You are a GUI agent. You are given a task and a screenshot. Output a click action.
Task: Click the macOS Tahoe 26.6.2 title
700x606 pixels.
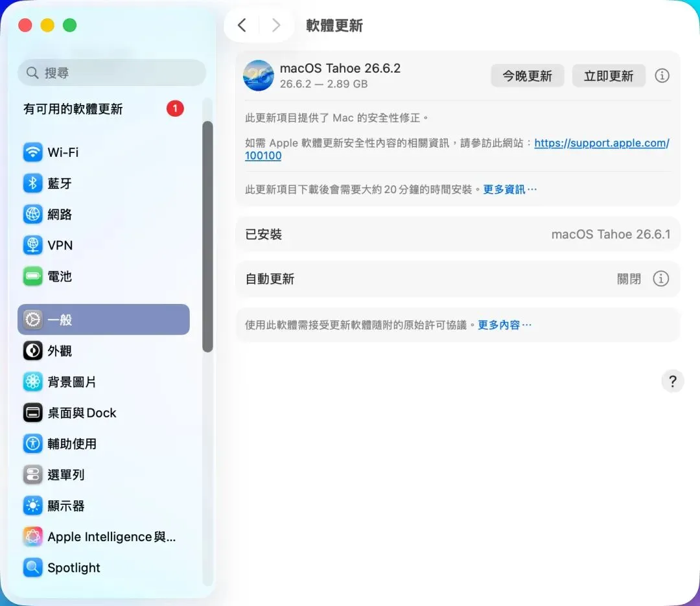coord(340,68)
